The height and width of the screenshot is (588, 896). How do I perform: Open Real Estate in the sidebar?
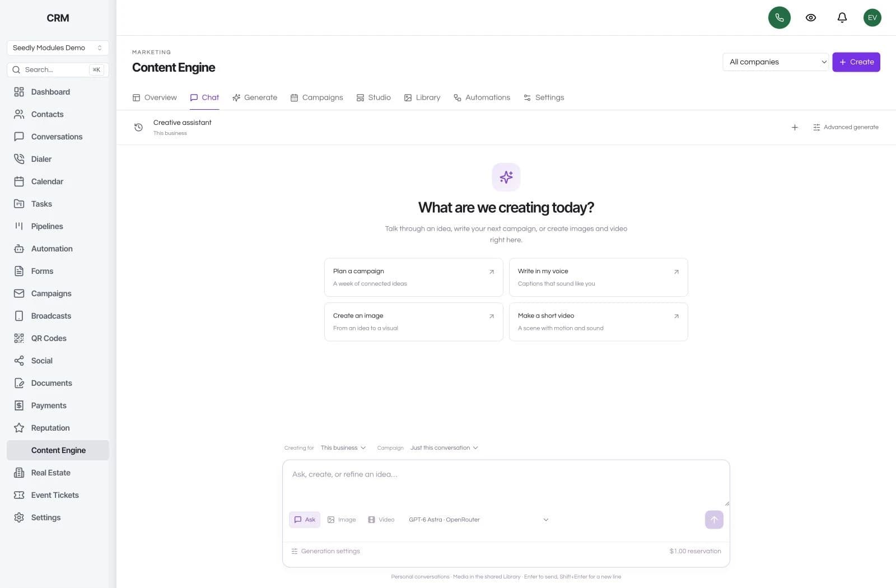coord(58,473)
